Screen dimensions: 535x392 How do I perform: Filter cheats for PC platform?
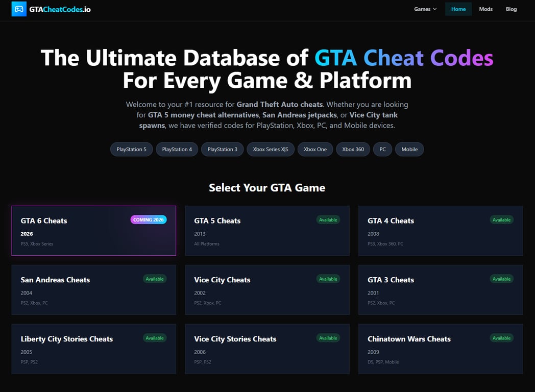382,149
